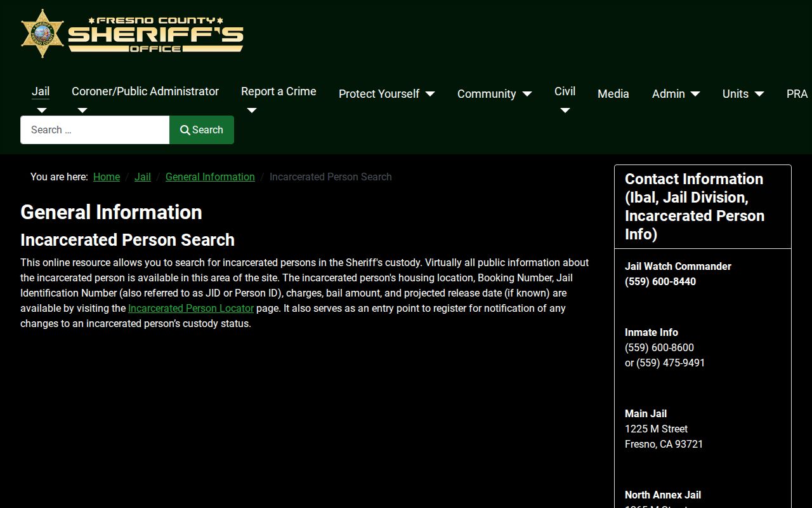Select Units in the navigation bar
The width and height of the screenshot is (812, 508).
click(x=735, y=94)
